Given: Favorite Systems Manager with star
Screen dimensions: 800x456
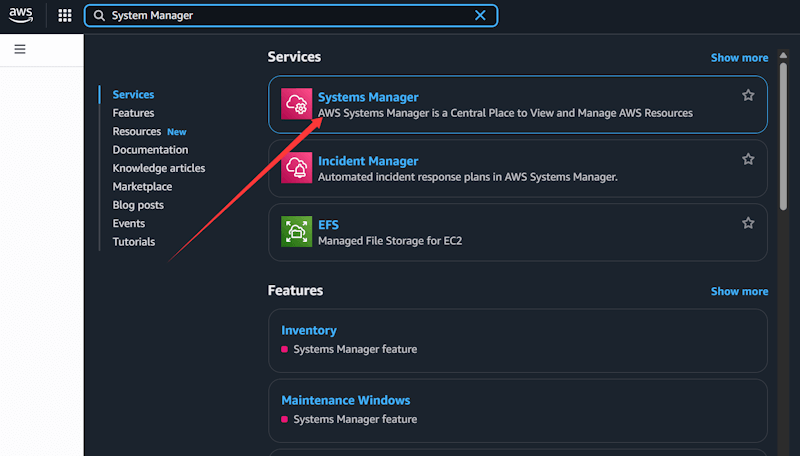Looking at the screenshot, I should [748, 95].
